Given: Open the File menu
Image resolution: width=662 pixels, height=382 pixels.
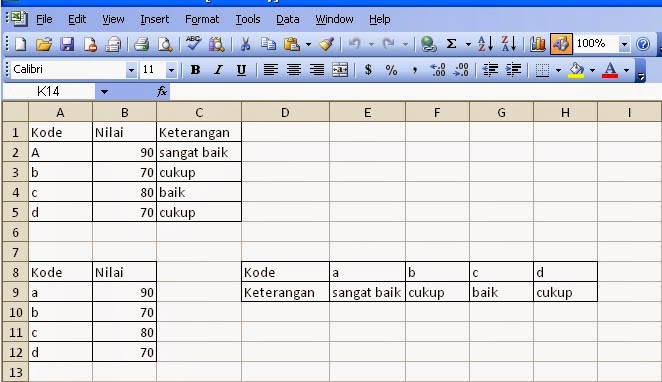Looking at the screenshot, I should pyautogui.click(x=44, y=19).
